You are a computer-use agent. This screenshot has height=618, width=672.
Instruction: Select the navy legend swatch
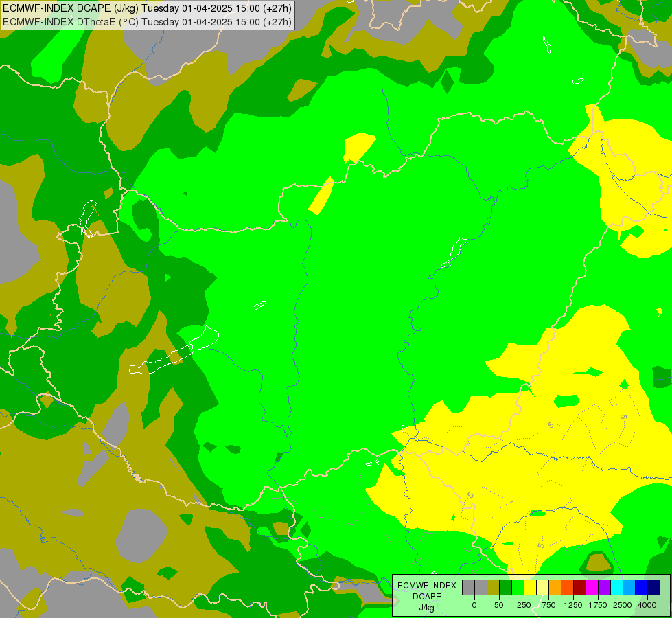(x=654, y=588)
